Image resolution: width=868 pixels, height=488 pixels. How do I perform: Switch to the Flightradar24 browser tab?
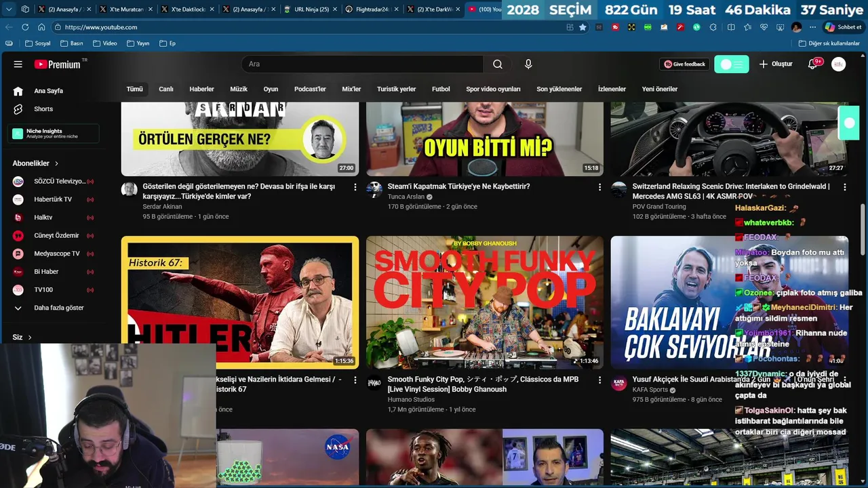(x=371, y=9)
